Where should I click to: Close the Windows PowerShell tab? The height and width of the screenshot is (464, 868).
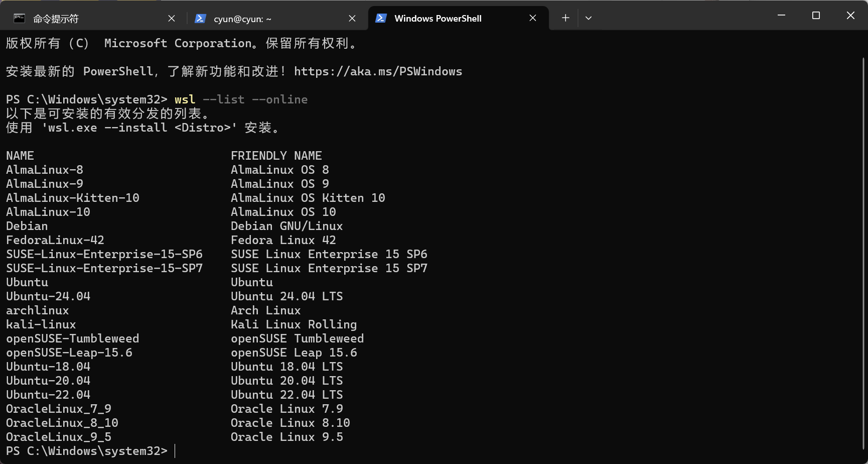pyautogui.click(x=533, y=18)
